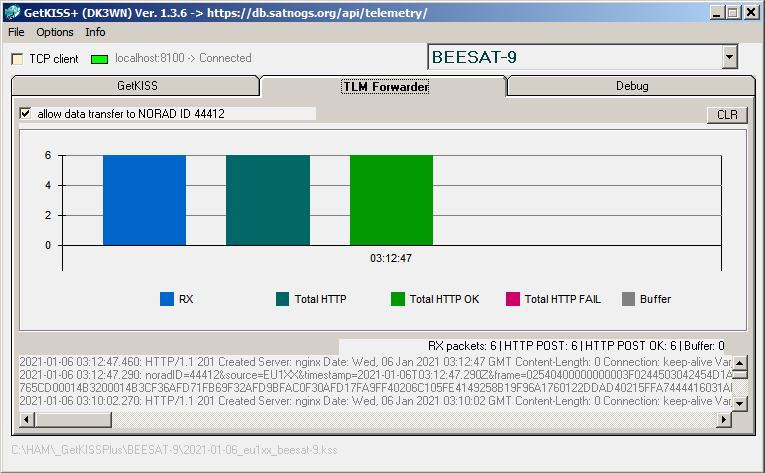Click the green connection status indicator
Image resolution: width=765 pixels, height=474 pixels.
pyautogui.click(x=100, y=59)
